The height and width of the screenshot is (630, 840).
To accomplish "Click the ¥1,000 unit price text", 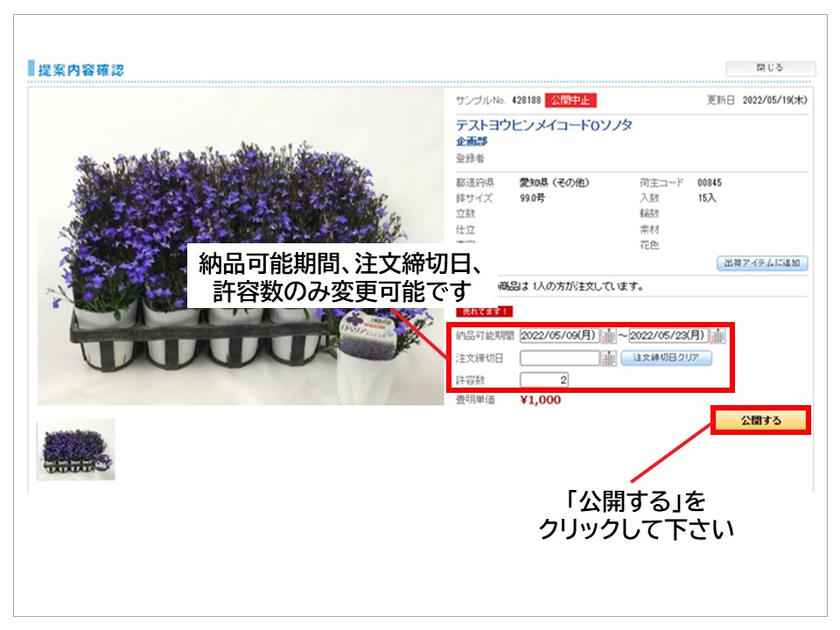I will 540,400.
